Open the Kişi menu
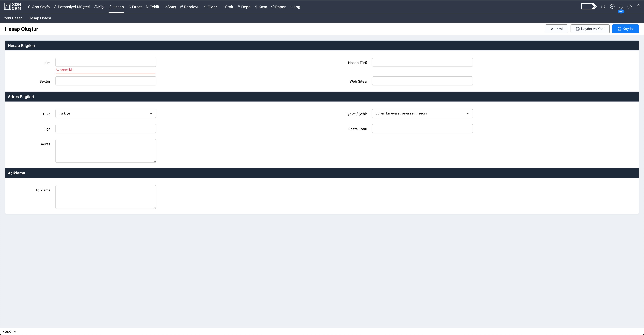644x335 pixels. tap(99, 7)
